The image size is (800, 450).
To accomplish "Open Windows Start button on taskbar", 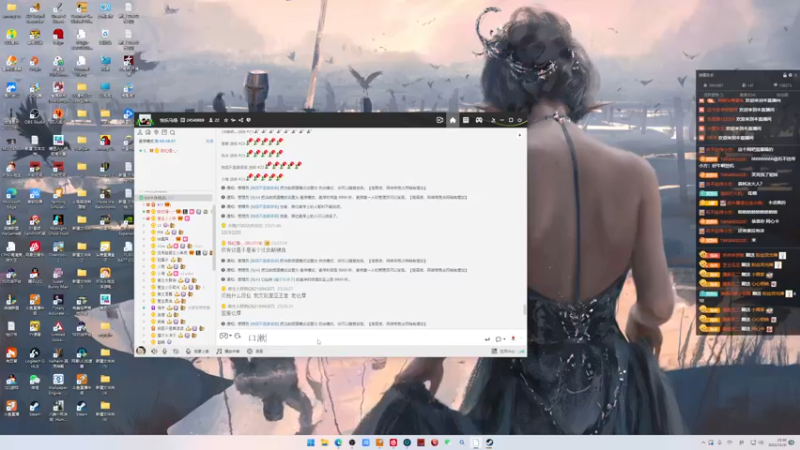I will tap(311, 442).
